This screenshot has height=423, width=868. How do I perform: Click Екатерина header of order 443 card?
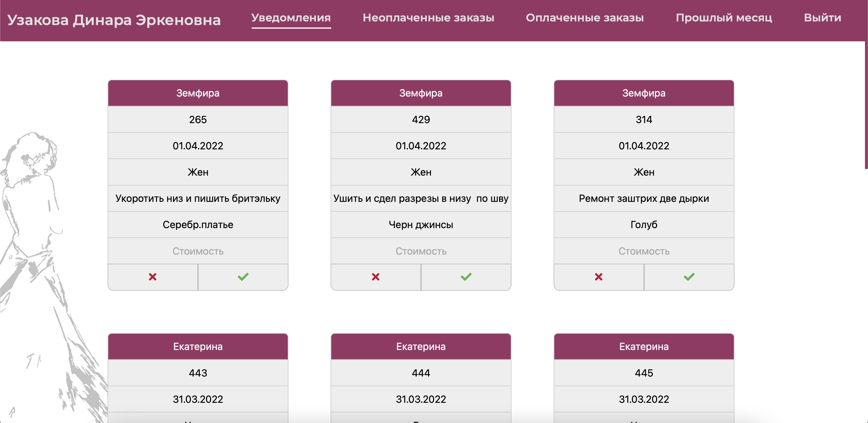pyautogui.click(x=198, y=346)
